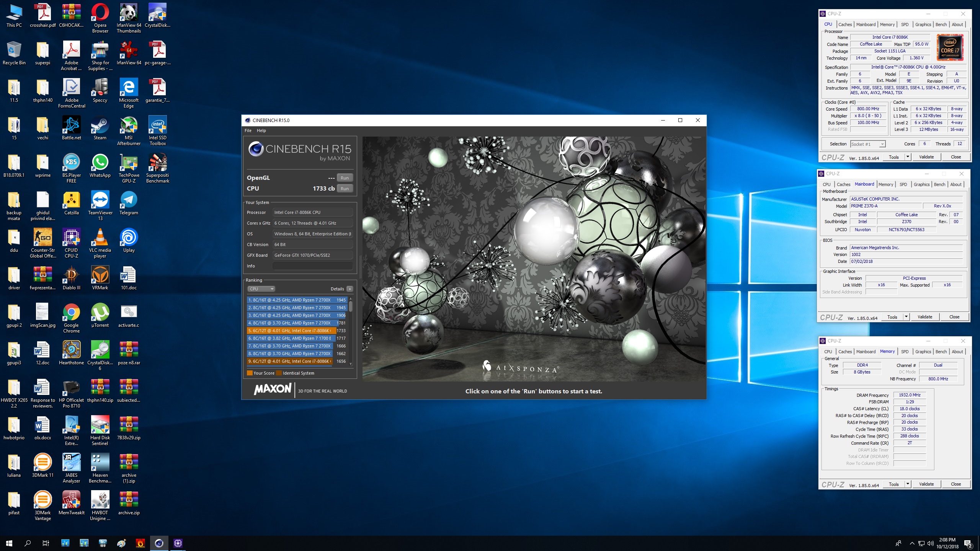Open Cinebench Help menu
The height and width of the screenshot is (551, 980).
[x=261, y=130]
